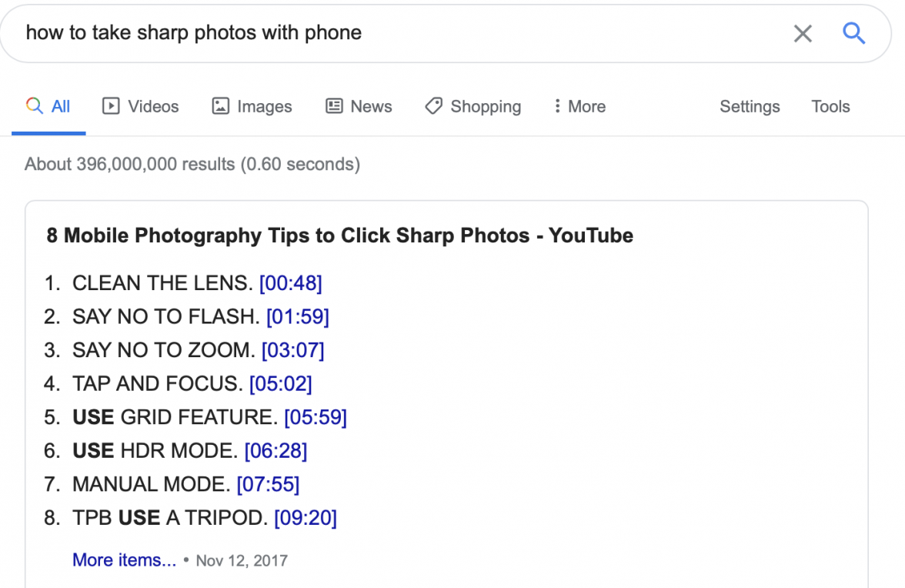The width and height of the screenshot is (905, 588).
Task: Click the picture icon beside Images
Action: coord(221,106)
